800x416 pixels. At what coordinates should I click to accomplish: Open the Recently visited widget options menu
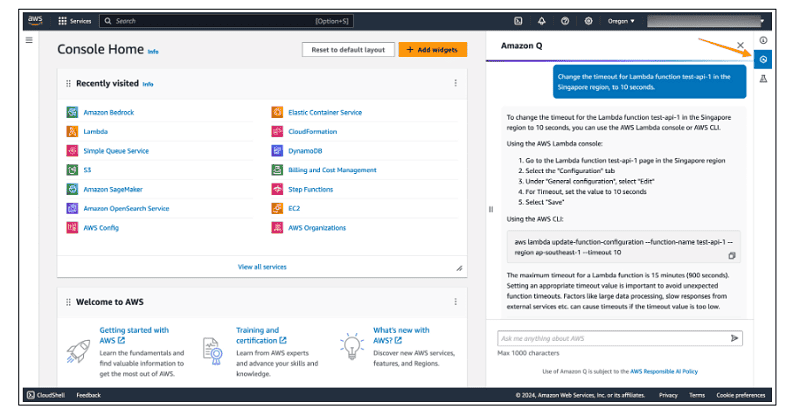click(x=456, y=83)
